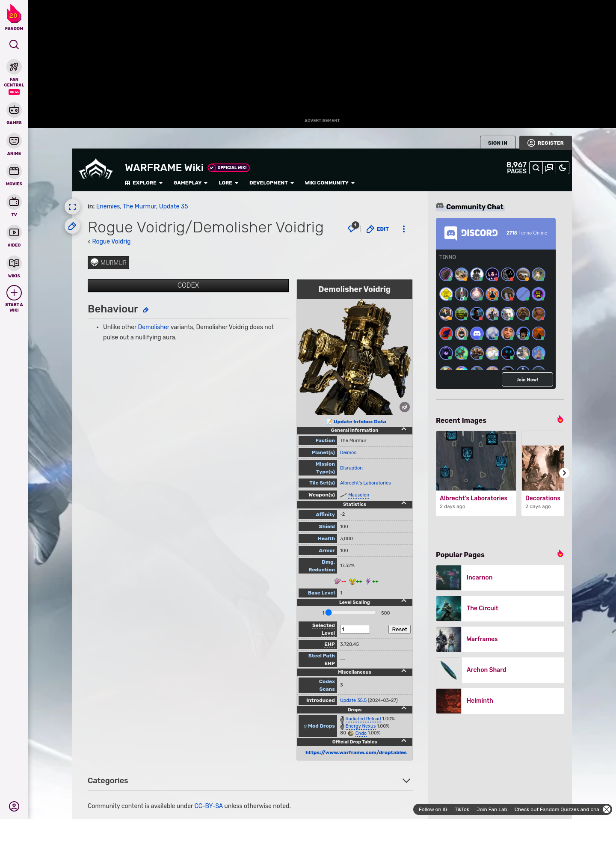
Task: Click the Discord logo in chat widget
Action: pyautogui.click(x=471, y=233)
